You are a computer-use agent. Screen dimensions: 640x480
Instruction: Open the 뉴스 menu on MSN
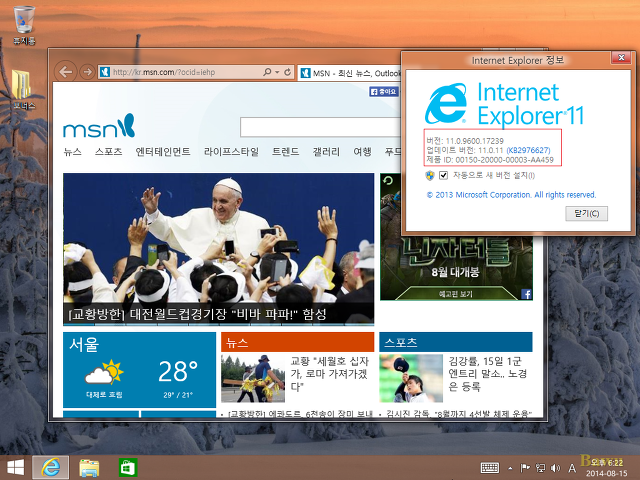coord(73,152)
